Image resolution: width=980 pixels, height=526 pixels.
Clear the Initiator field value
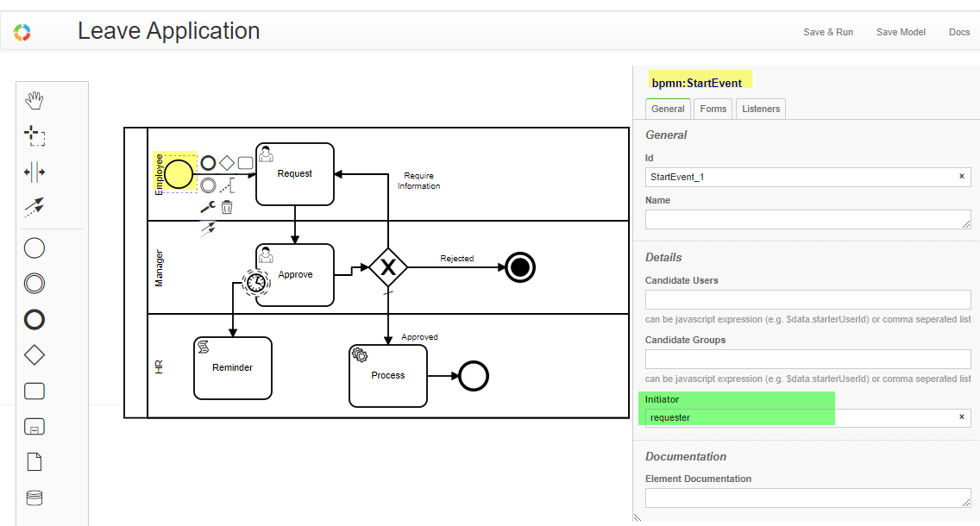click(961, 417)
